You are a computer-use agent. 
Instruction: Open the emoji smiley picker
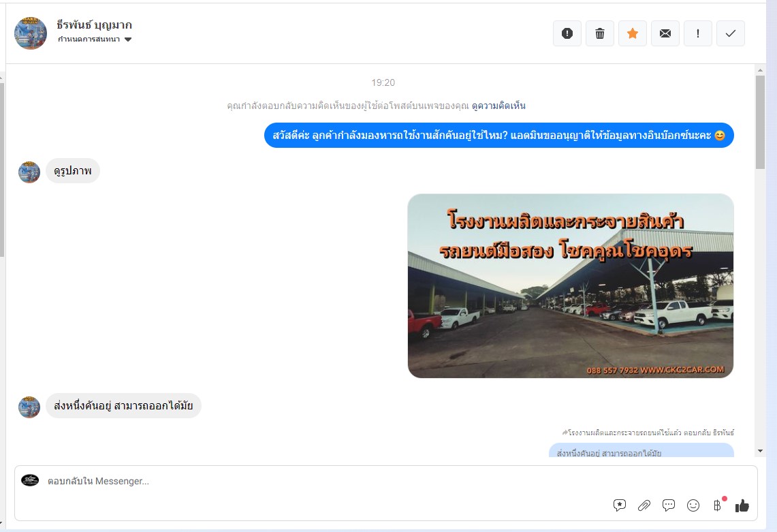pos(693,505)
